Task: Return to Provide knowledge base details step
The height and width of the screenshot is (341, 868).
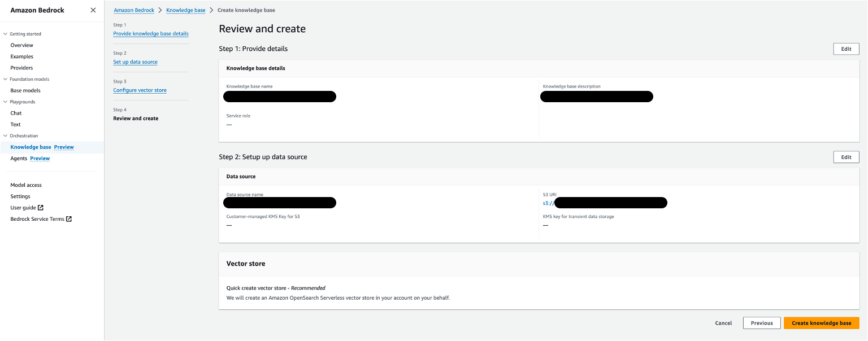Action: point(151,33)
